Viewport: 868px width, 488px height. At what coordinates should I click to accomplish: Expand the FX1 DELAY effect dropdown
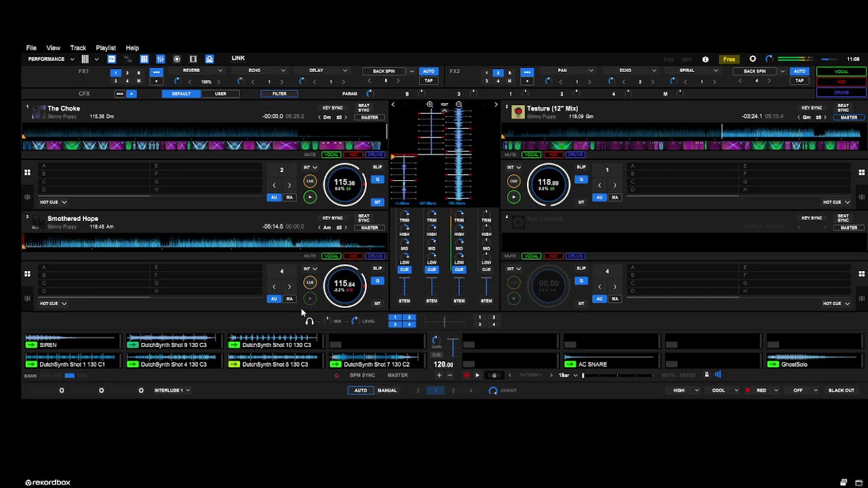[344, 70]
